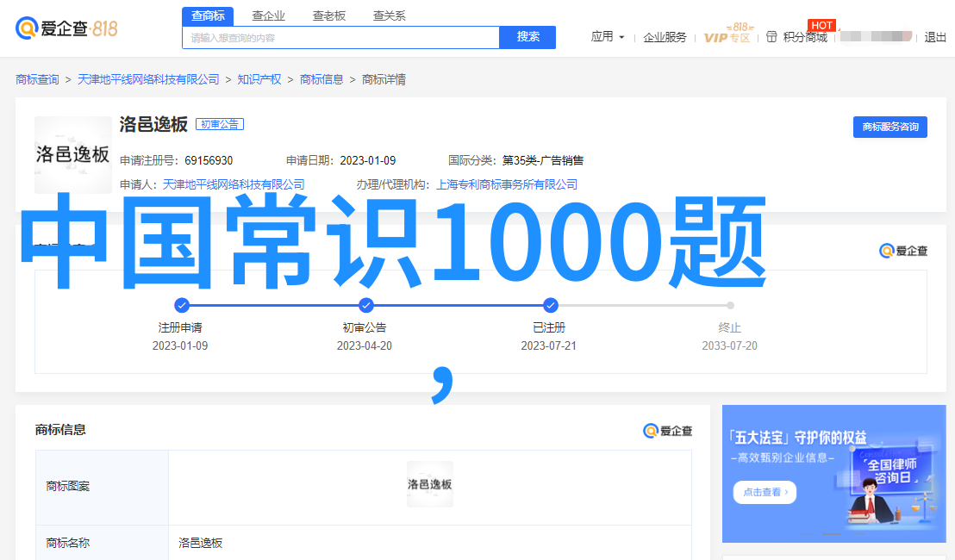This screenshot has width=955, height=560.
Task: Open the 查关系 tab
Action: pos(390,16)
